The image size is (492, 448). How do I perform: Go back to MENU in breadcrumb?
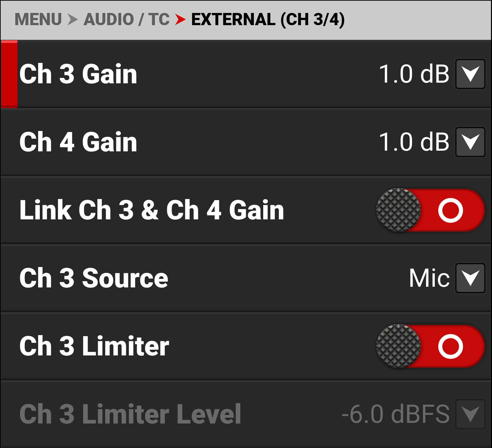pyautogui.click(x=38, y=19)
